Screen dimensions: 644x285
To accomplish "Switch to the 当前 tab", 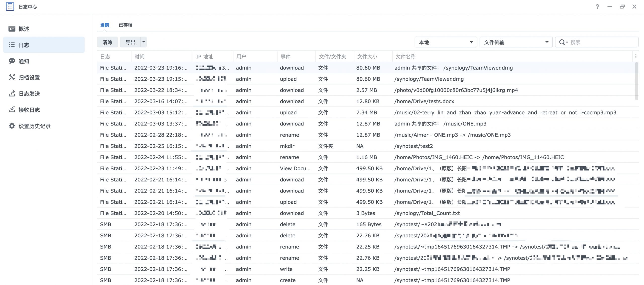I will [105, 25].
